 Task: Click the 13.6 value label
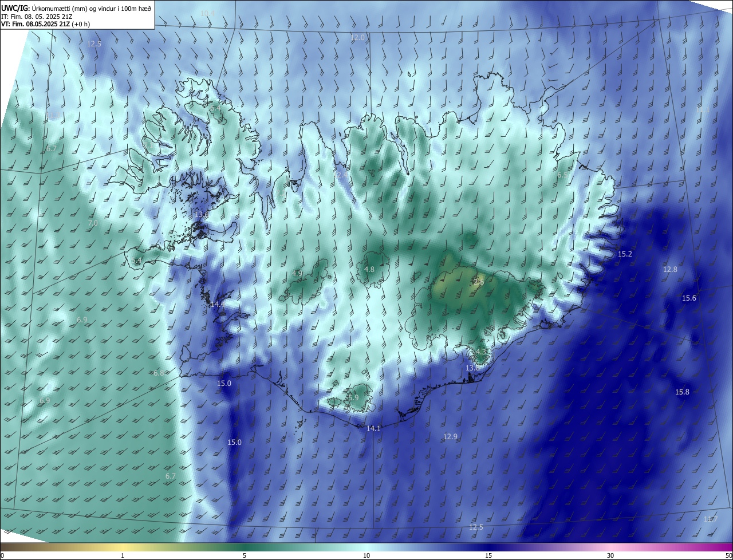[202, 215]
